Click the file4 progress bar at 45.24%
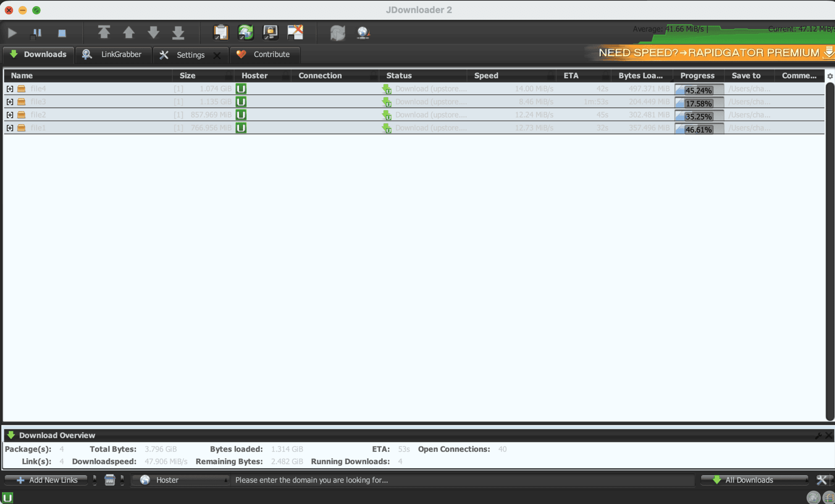This screenshot has width=835, height=504. pyautogui.click(x=699, y=90)
